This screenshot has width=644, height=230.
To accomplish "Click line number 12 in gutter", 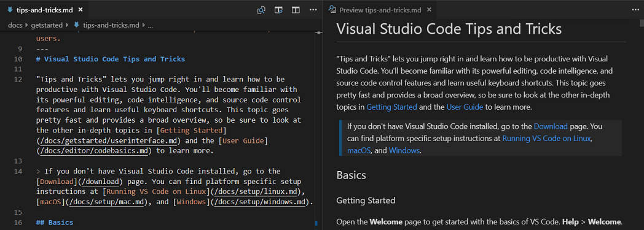I will pos(18,79).
